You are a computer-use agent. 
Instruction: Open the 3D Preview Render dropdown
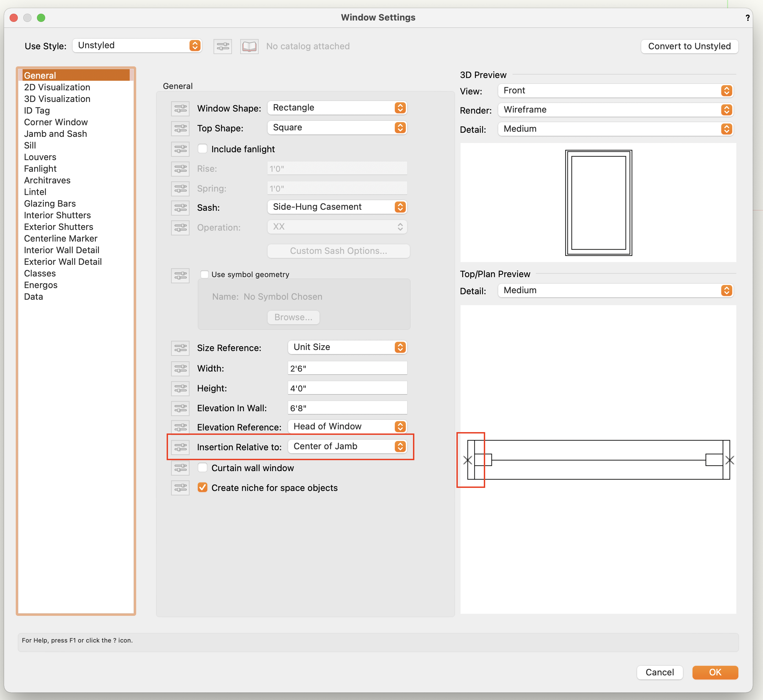(615, 110)
